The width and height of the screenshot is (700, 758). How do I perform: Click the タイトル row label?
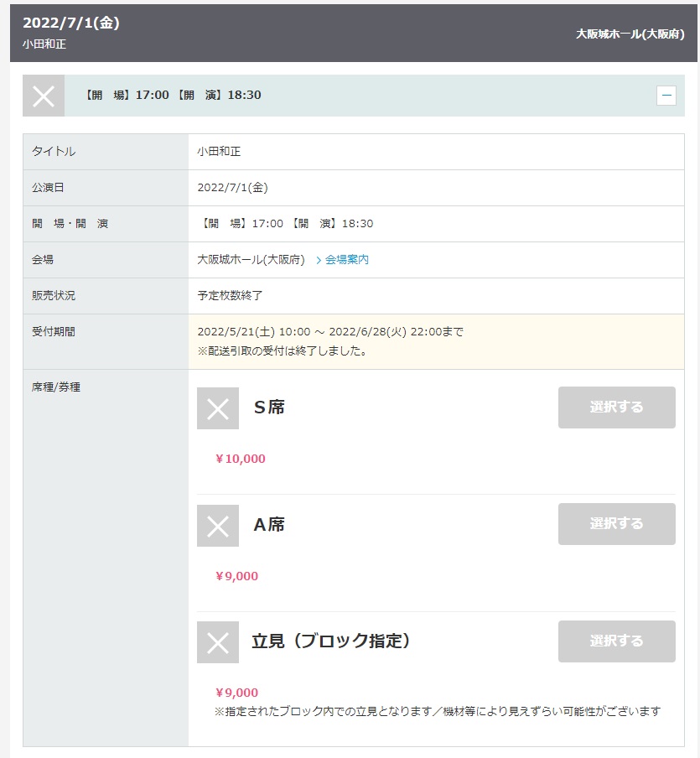[54, 151]
